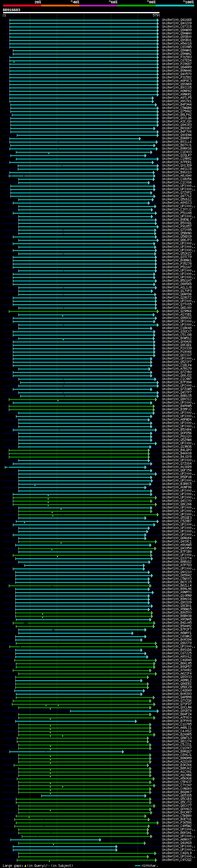Click the UniRef100_Q653G5 label
Screen dimensions: 197x868
177,796
